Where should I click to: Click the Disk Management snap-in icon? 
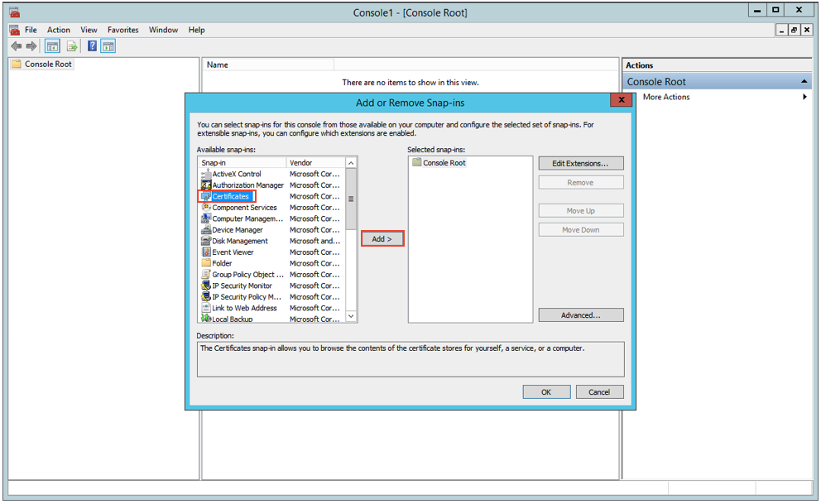coord(206,241)
